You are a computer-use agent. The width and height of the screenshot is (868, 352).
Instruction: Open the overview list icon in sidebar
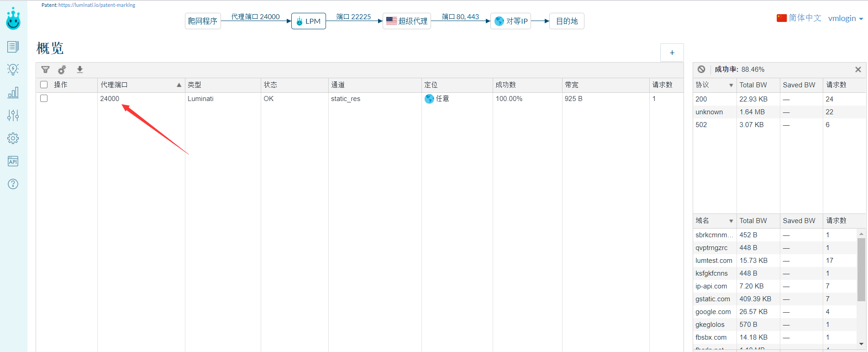13,47
